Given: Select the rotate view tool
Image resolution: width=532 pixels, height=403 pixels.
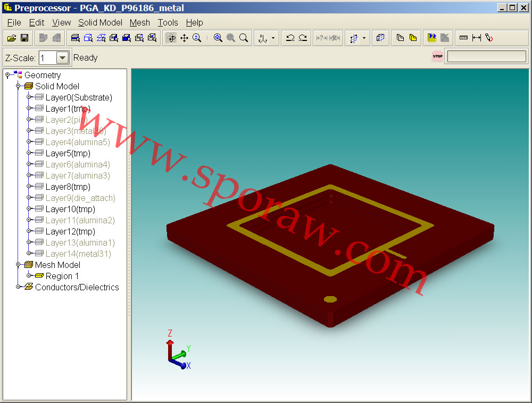Looking at the screenshot, I should (x=171, y=38).
